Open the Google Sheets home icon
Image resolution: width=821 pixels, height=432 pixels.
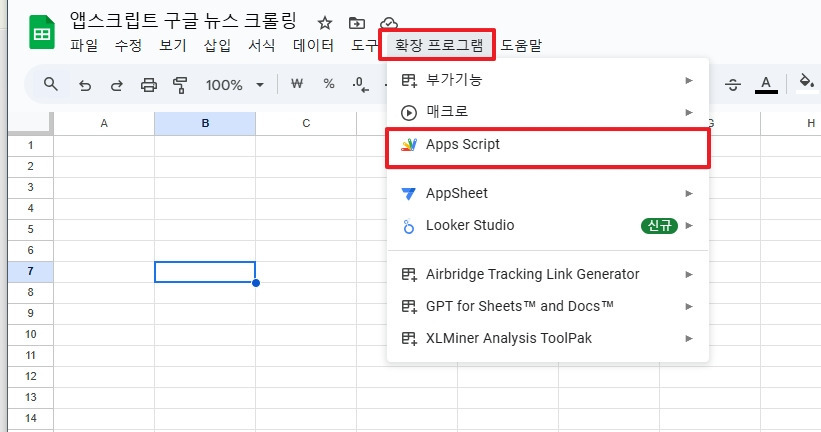tap(42, 32)
